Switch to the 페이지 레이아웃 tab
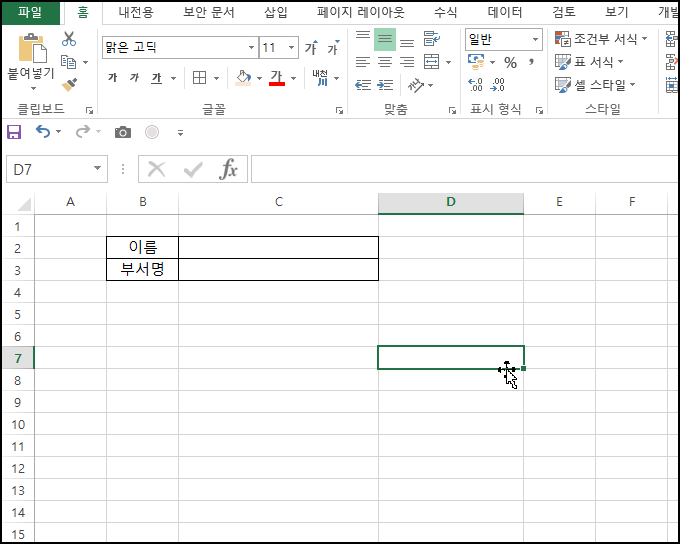 point(360,12)
